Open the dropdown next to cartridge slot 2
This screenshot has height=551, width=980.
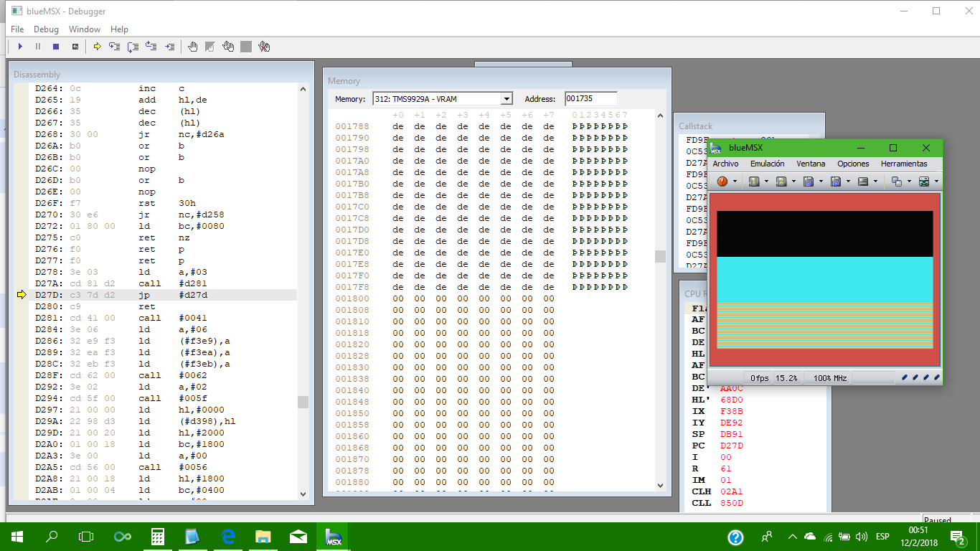click(793, 181)
